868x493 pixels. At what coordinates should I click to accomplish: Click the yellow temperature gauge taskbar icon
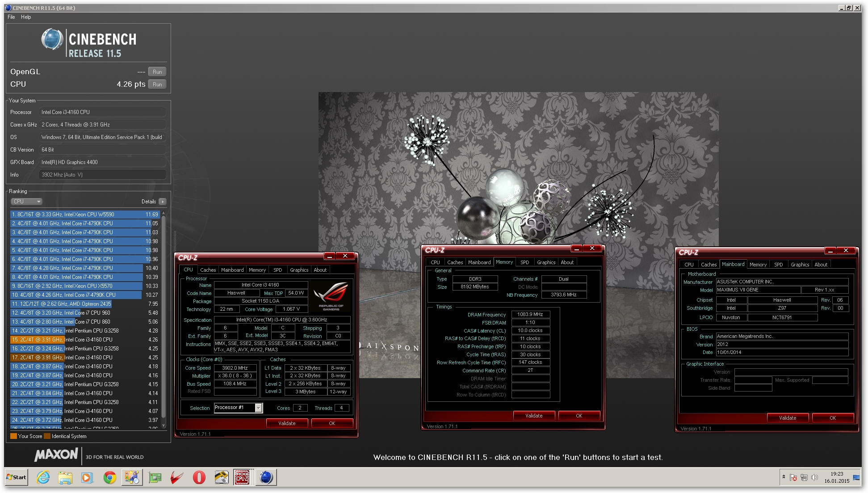(x=221, y=477)
